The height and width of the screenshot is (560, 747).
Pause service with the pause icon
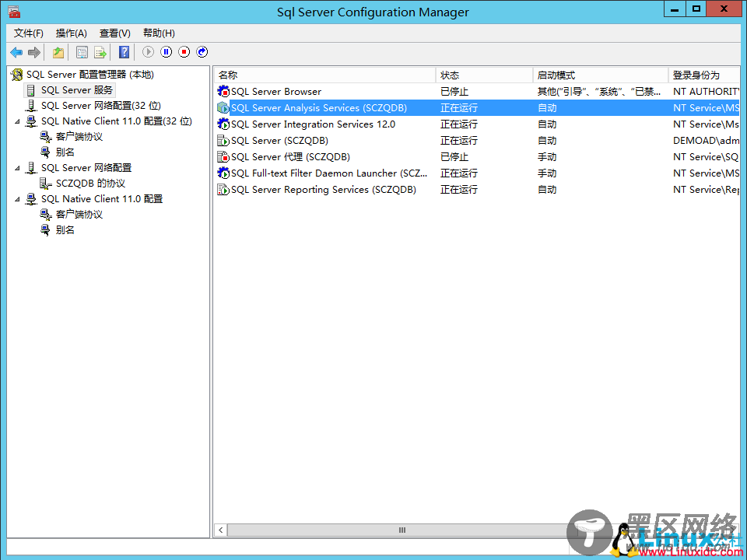[x=167, y=52]
